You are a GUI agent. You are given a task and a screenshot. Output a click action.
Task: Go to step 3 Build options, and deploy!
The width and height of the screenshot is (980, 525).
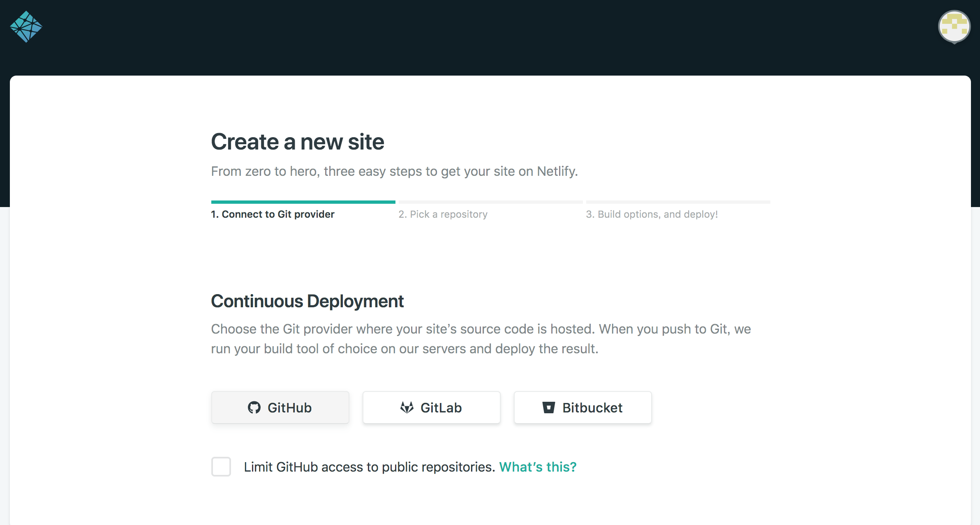coord(652,214)
